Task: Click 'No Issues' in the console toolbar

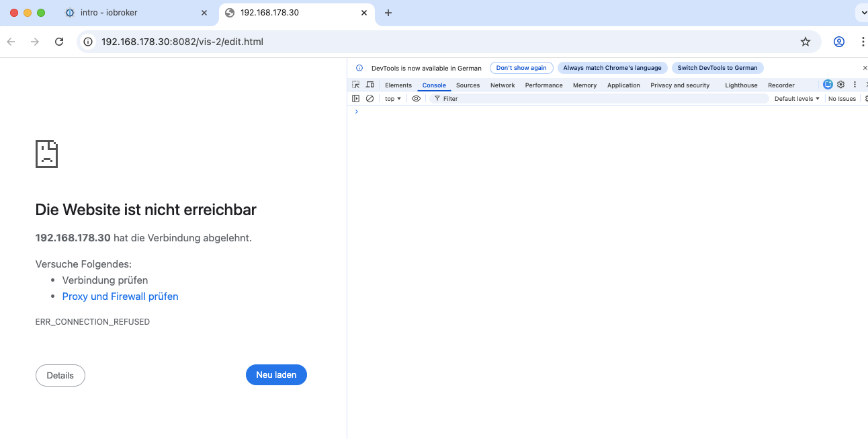Action: (842, 99)
